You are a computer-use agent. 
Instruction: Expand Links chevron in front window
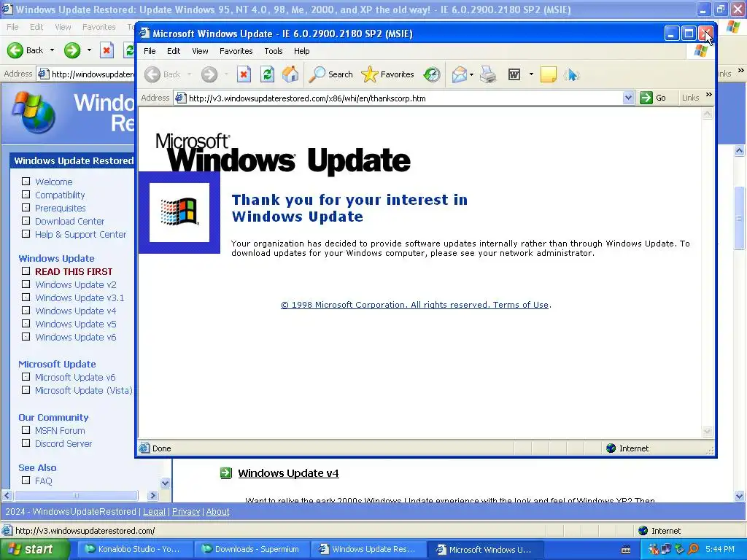(x=709, y=96)
